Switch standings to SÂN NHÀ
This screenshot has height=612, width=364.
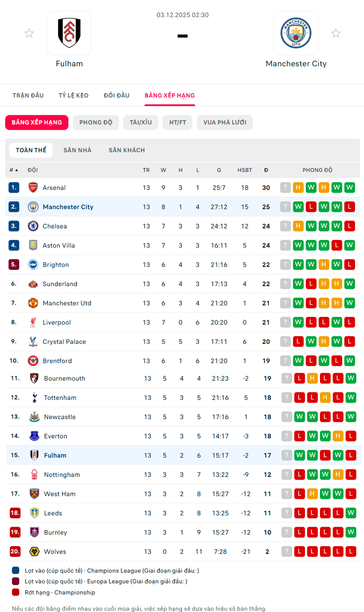point(78,150)
